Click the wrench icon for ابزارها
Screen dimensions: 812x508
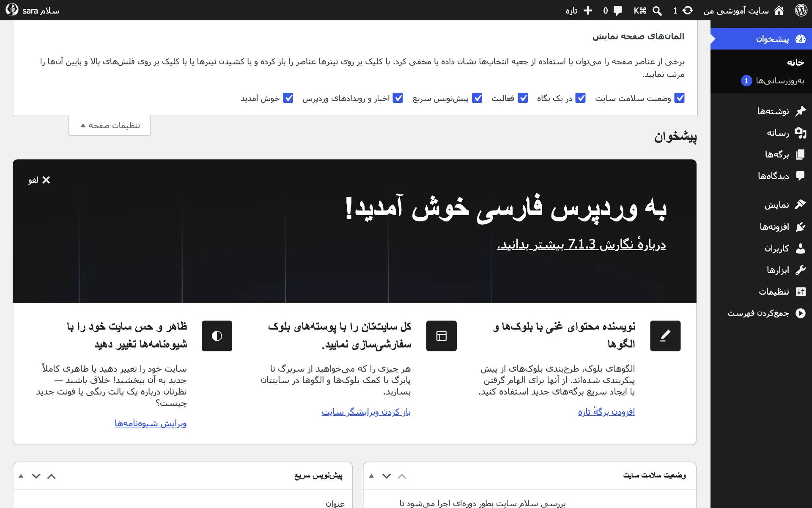[801, 270]
